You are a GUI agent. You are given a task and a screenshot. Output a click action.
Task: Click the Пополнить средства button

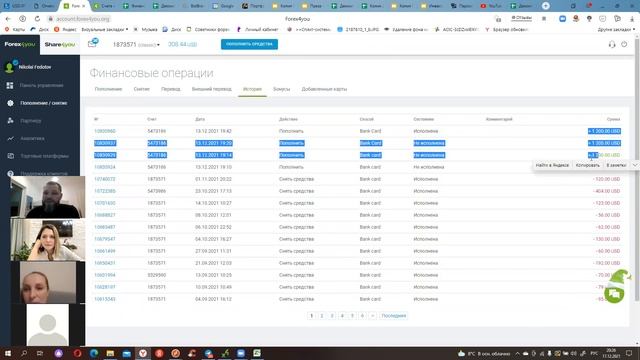[249, 44]
